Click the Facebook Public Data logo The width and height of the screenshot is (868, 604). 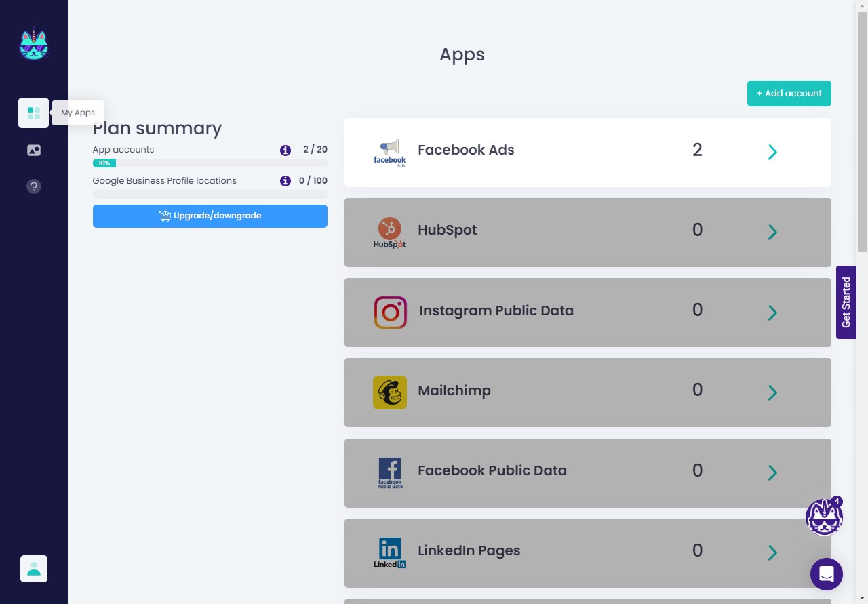[x=390, y=472]
